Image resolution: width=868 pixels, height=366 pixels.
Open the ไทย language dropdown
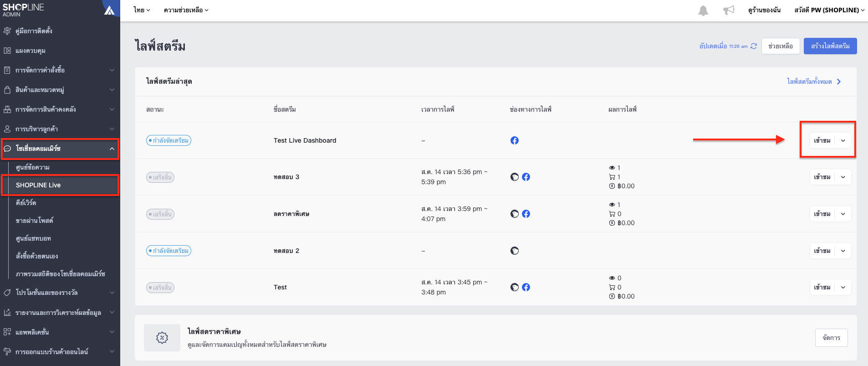pyautogui.click(x=142, y=10)
